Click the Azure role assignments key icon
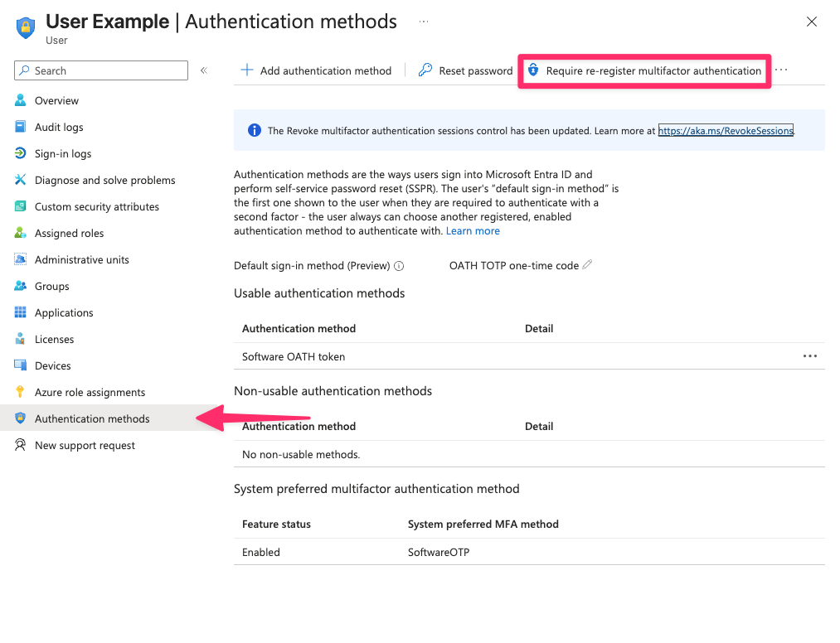The width and height of the screenshot is (840, 643). click(21, 392)
